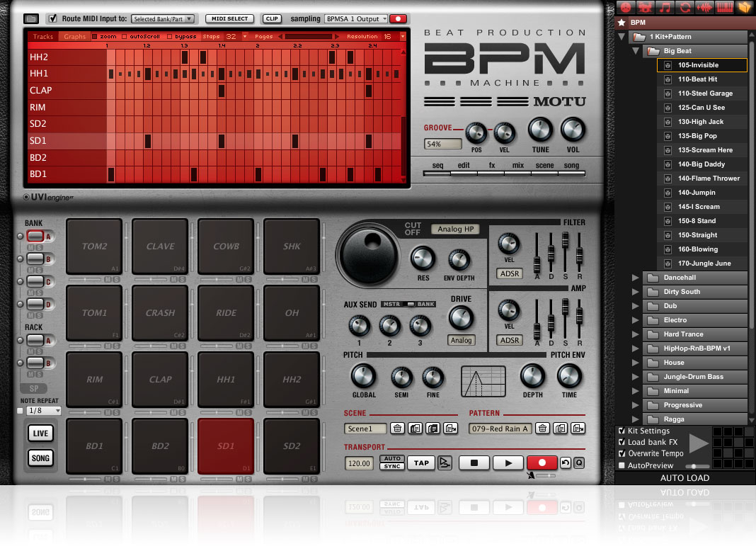Click the trash icon next to Scene1
The height and width of the screenshot is (556, 756).
(x=398, y=429)
